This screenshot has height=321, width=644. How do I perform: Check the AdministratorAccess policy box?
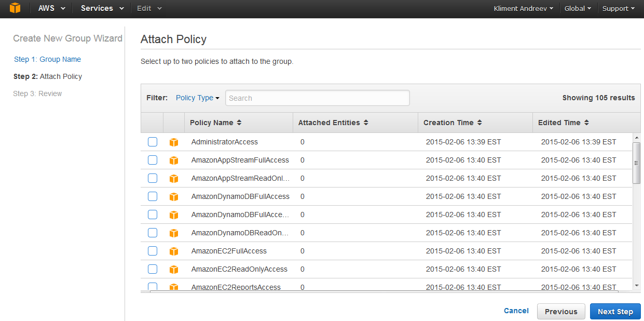point(153,142)
